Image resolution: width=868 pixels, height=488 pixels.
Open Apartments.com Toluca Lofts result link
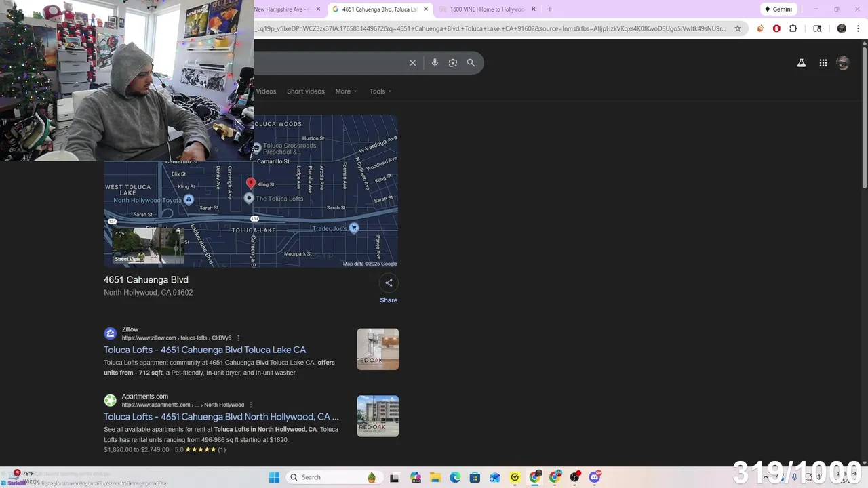(x=221, y=417)
